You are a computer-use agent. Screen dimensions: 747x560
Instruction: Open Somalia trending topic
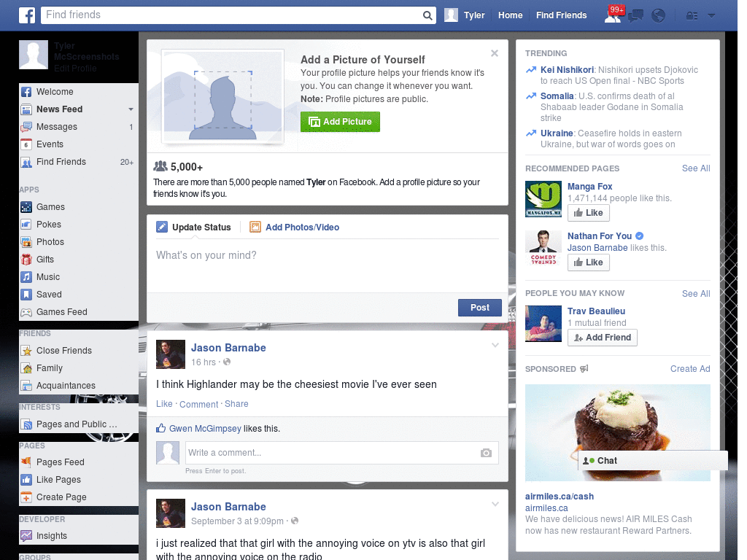click(x=557, y=96)
